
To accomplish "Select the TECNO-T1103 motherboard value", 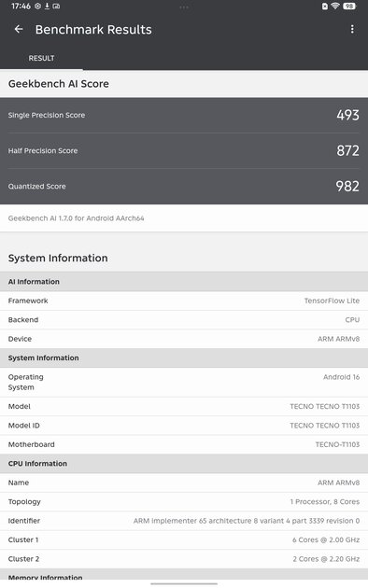I will (337, 445).
